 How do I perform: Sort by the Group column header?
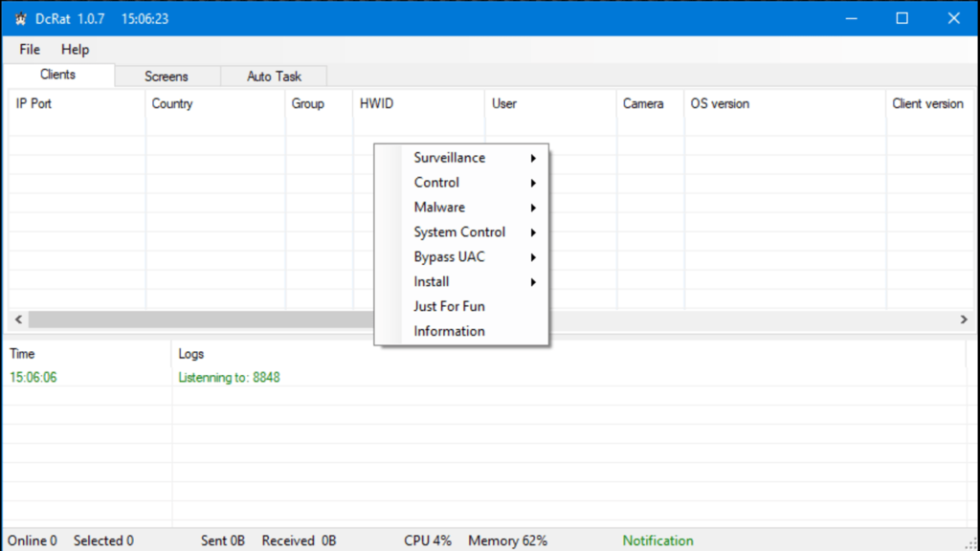[x=319, y=103]
